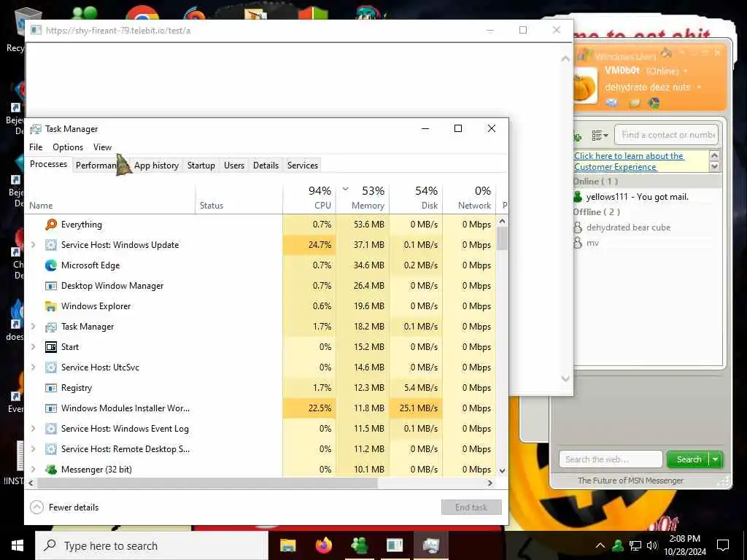Screen dimensions: 747x560
Task: Click the End task button
Action: coord(471,507)
